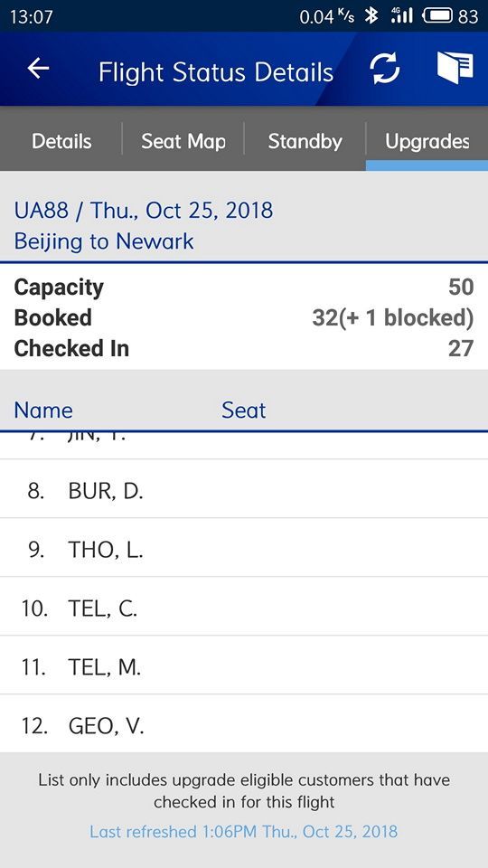Refresh flight status with circular arrows icon
This screenshot has width=488, height=868.
385,70
